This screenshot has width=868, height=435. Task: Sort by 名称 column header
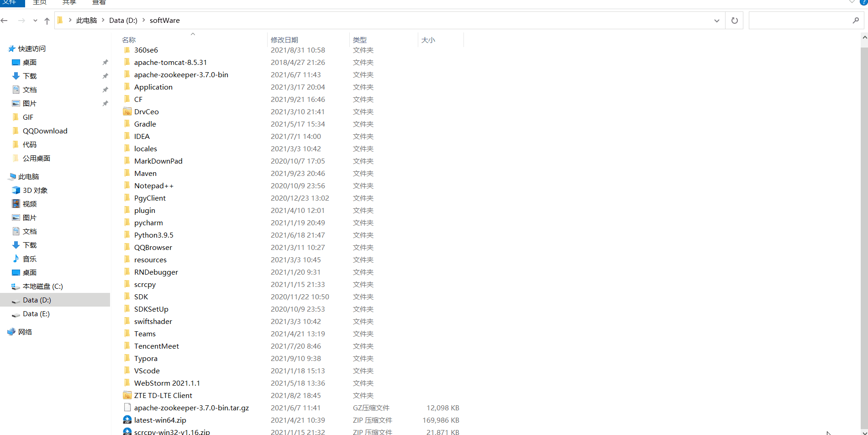[x=129, y=40]
